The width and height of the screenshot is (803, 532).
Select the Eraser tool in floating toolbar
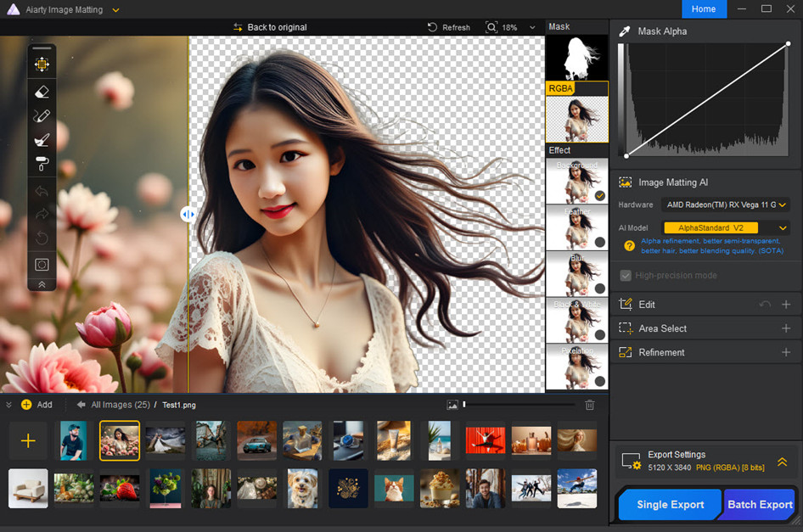click(x=42, y=92)
